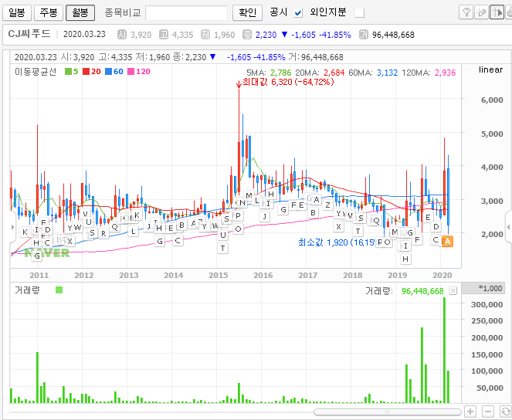The image size is (512, 420).
Task: Click the 300,000 volume axis label
Action: pyautogui.click(x=487, y=304)
